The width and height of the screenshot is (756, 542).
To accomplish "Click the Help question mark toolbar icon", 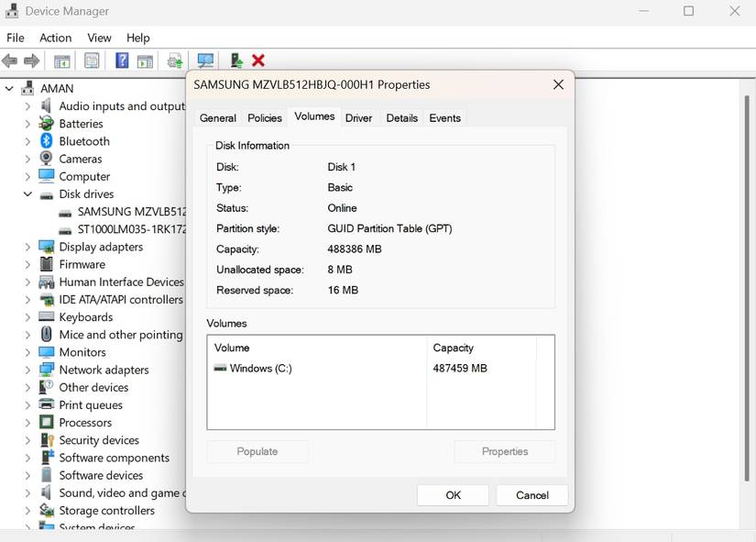I will coord(121,60).
